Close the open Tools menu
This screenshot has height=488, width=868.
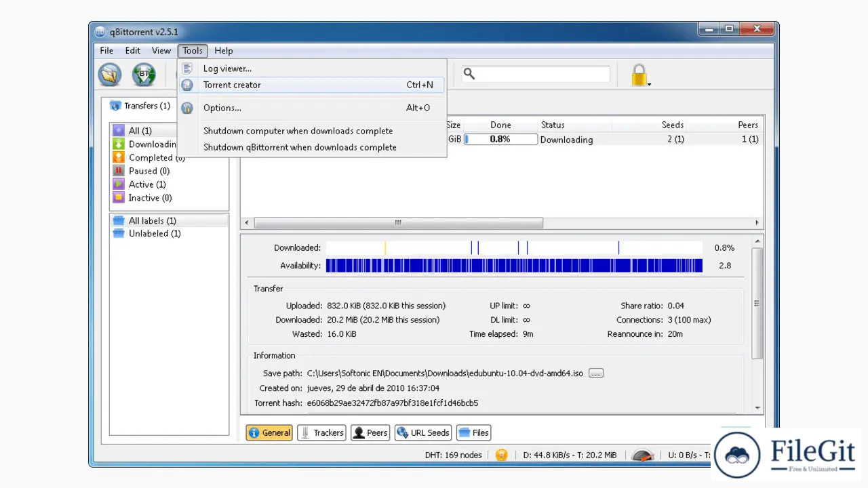193,51
